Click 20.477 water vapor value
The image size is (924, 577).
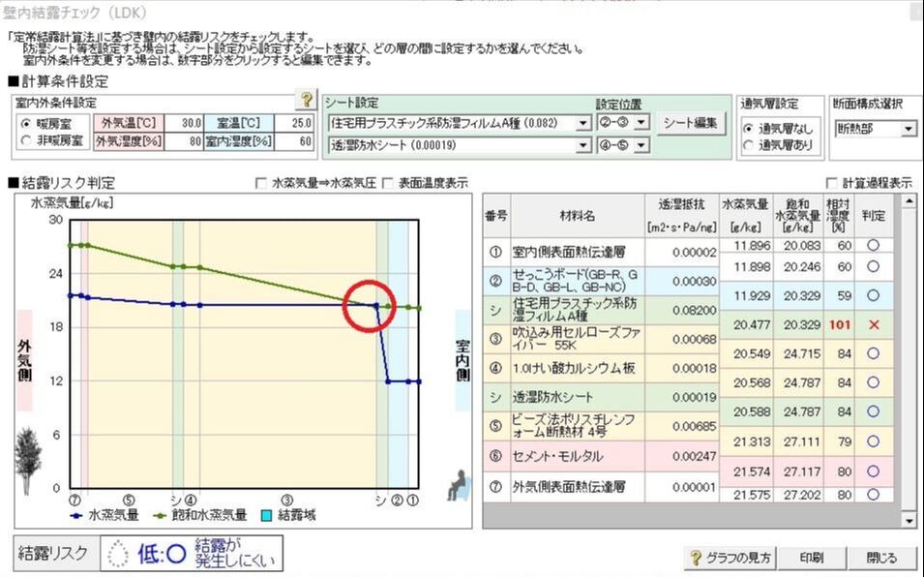752,324
